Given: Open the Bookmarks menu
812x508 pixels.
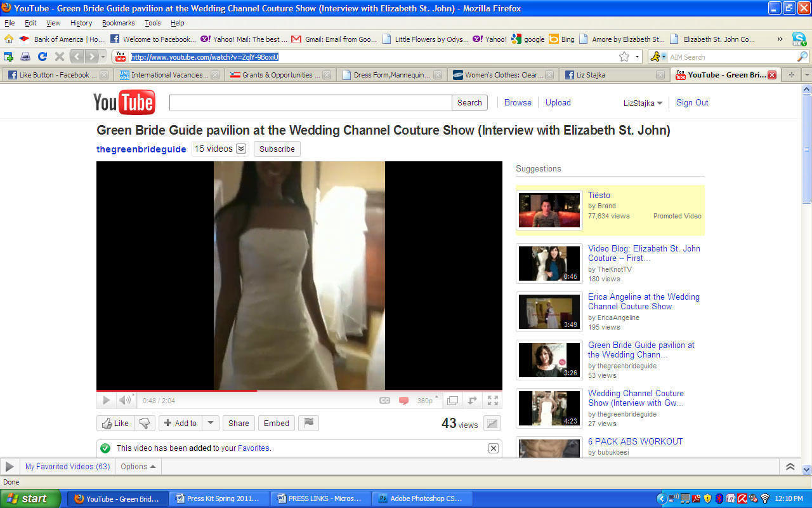Looking at the screenshot, I should coord(119,23).
